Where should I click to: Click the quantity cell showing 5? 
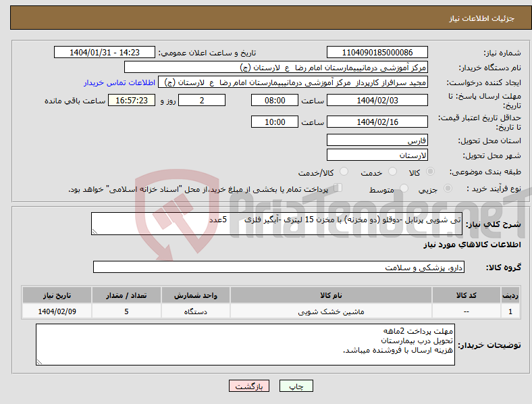pos(126,311)
